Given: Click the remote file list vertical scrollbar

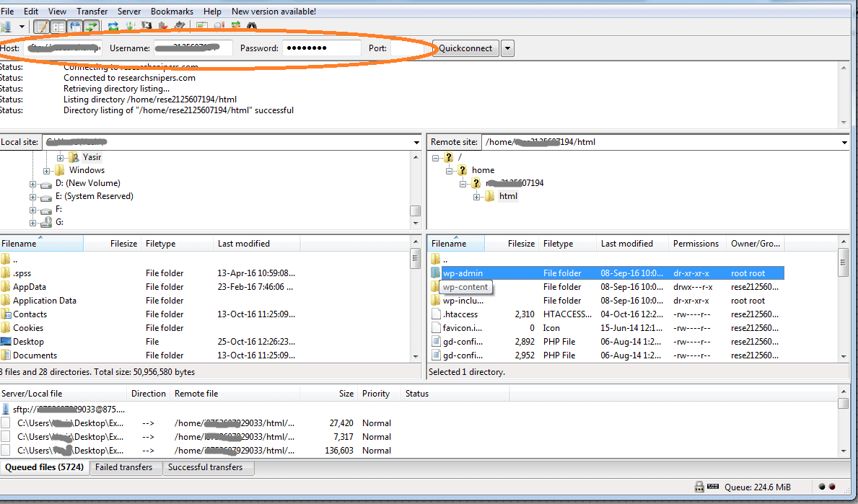Looking at the screenshot, I should click(843, 303).
